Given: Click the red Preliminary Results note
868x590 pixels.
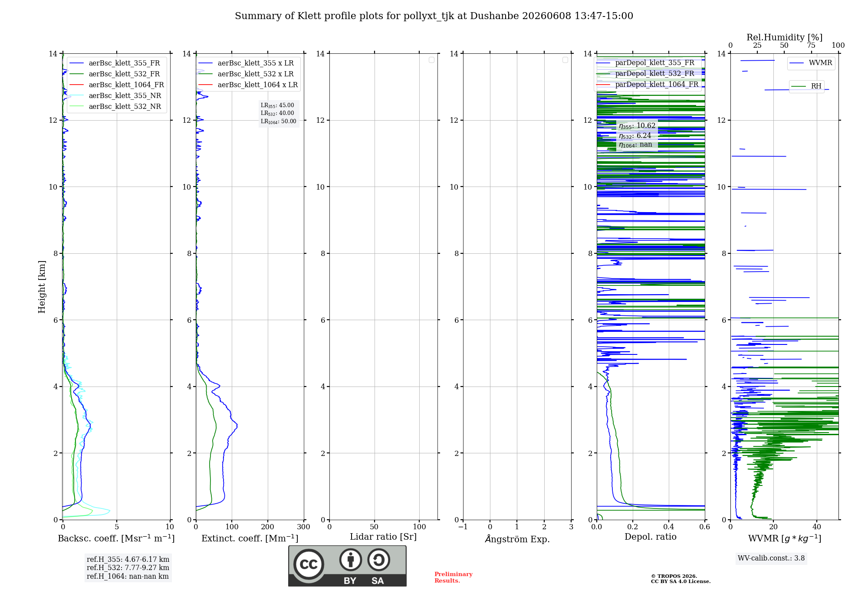Looking at the screenshot, I should tap(454, 577).
